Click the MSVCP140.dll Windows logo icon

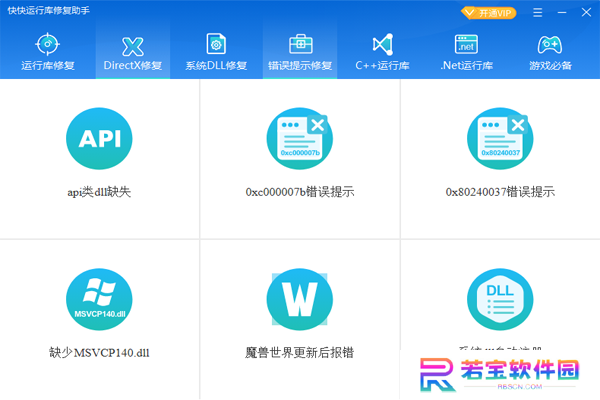pos(99,299)
